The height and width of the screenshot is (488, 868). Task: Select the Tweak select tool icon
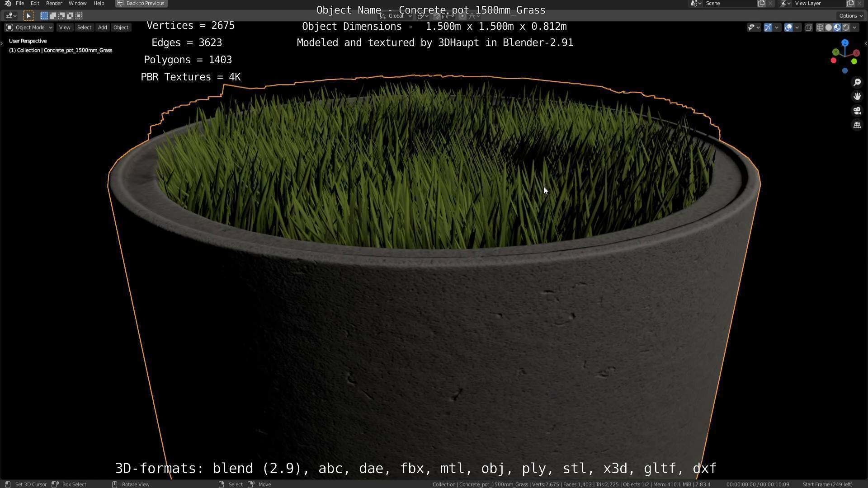[28, 16]
